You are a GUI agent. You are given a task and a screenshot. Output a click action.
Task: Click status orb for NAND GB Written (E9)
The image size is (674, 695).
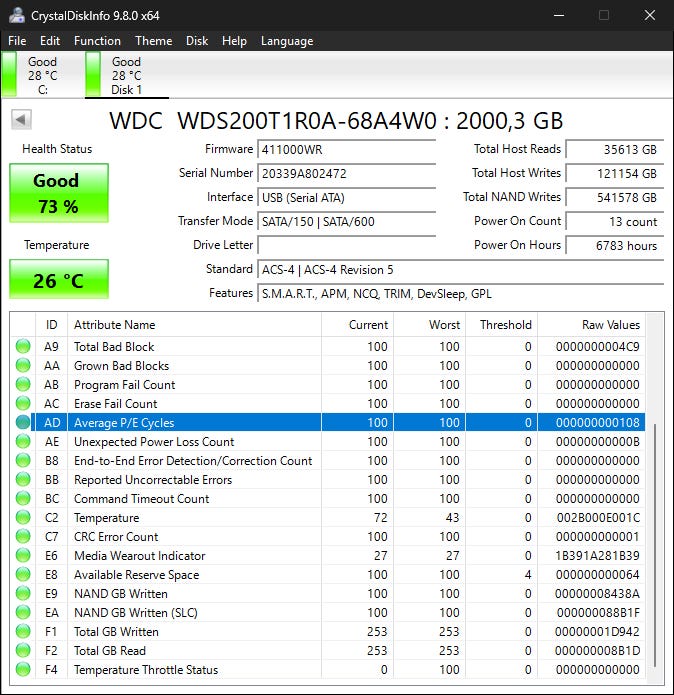tap(23, 593)
